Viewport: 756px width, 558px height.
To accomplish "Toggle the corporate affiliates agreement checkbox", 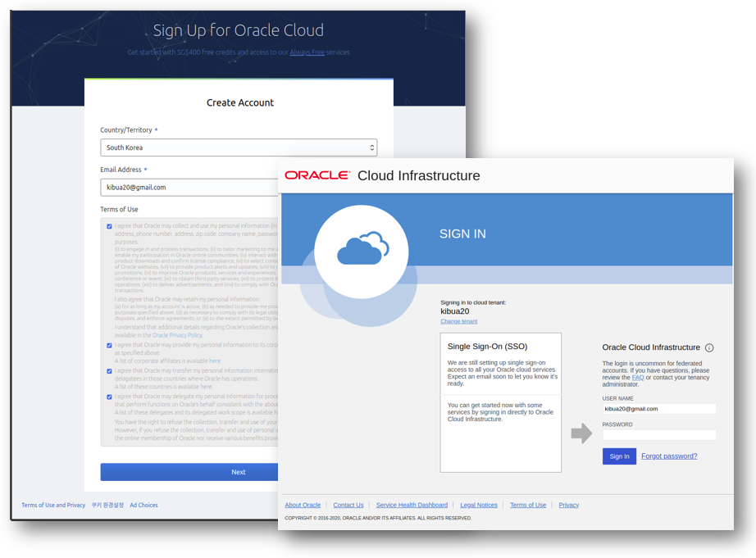I will pyautogui.click(x=109, y=345).
